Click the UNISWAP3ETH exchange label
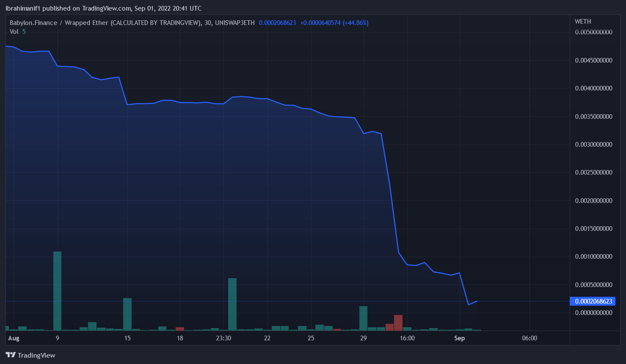The height and width of the screenshot is (364, 626). [x=234, y=23]
